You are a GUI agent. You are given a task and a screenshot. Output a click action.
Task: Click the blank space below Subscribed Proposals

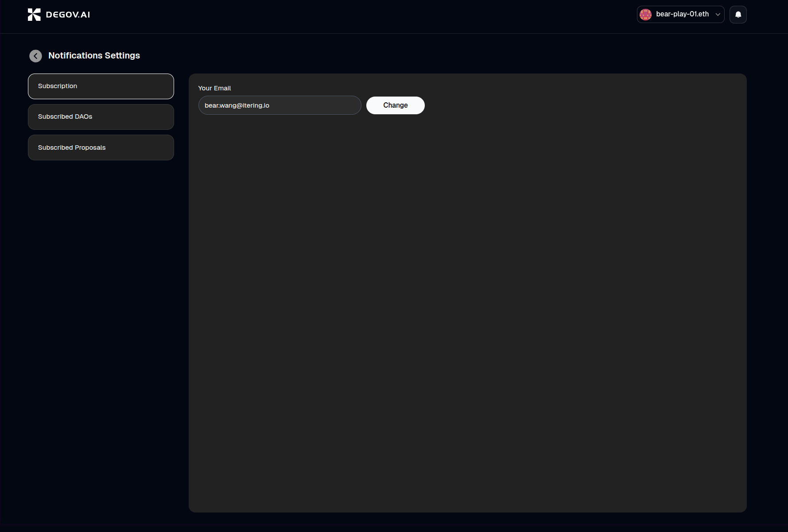pyautogui.click(x=101, y=310)
